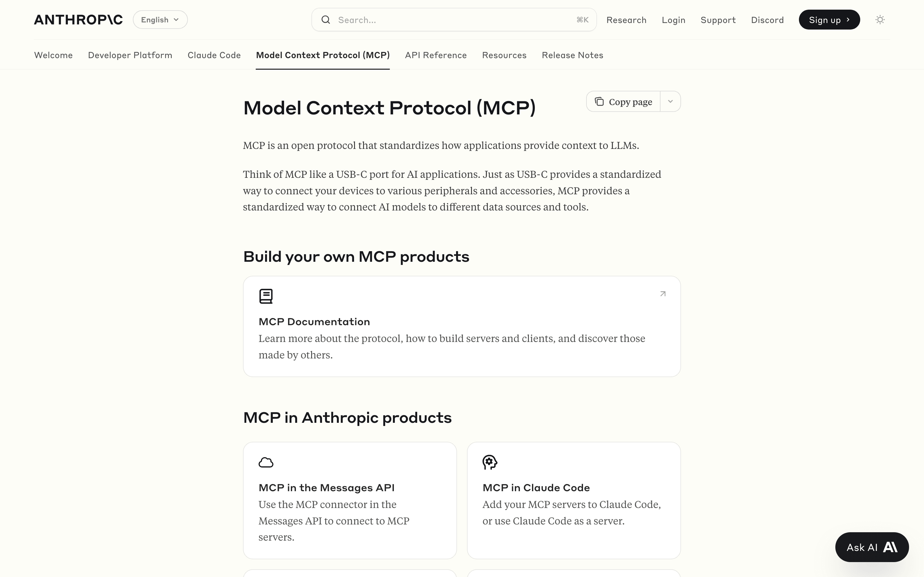The image size is (924, 577).
Task: Toggle light/dark theme with the sun icon
Action: (880, 20)
